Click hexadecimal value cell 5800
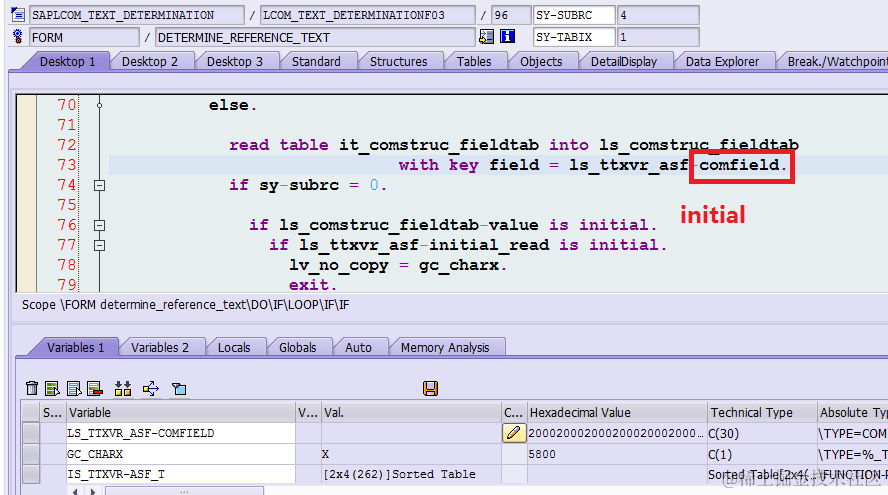 (x=617, y=454)
